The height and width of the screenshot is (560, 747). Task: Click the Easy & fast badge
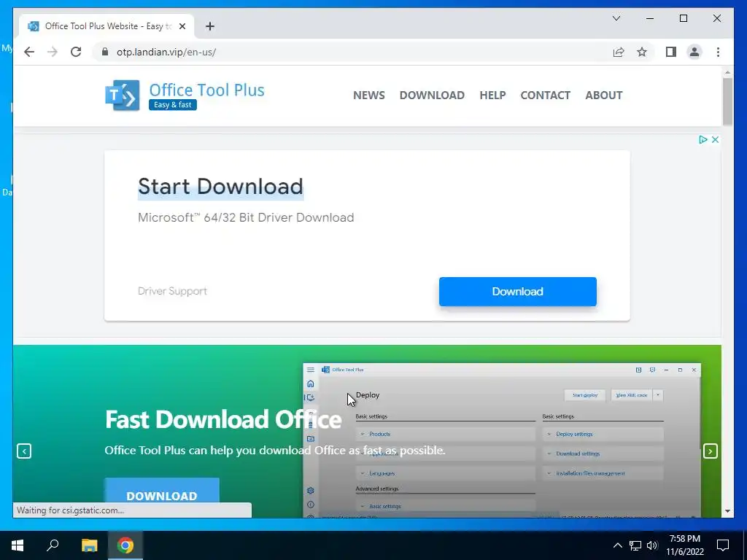coord(172,105)
